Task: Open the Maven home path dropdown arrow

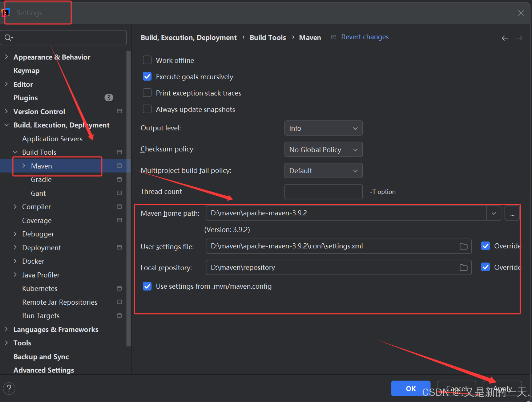Action: point(493,213)
